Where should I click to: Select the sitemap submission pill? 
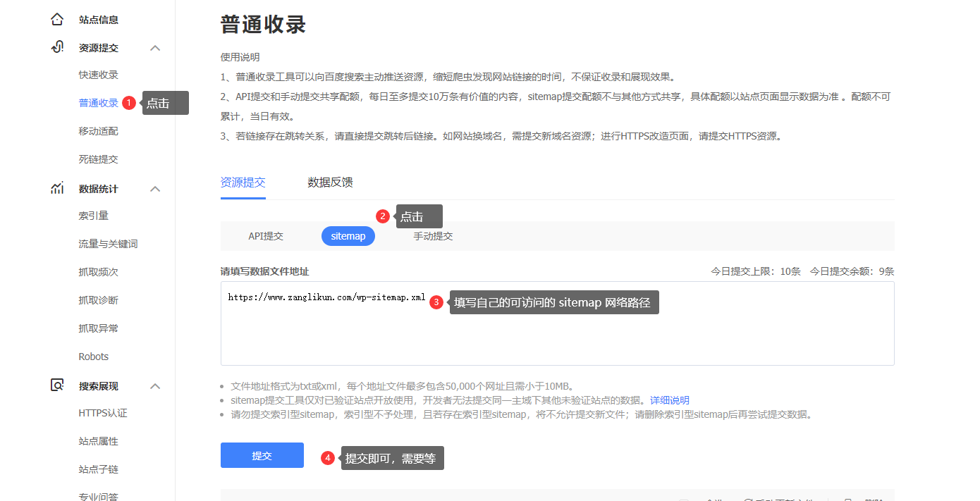point(348,236)
